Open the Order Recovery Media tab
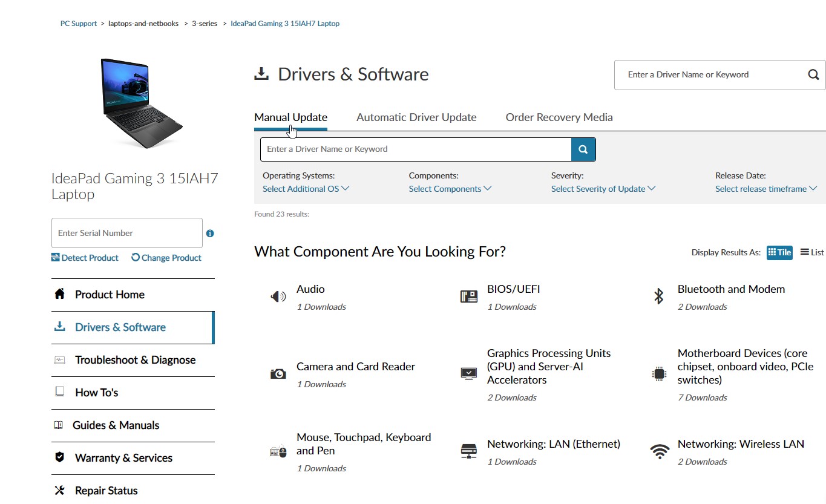This screenshot has height=504, width=826. tap(559, 117)
